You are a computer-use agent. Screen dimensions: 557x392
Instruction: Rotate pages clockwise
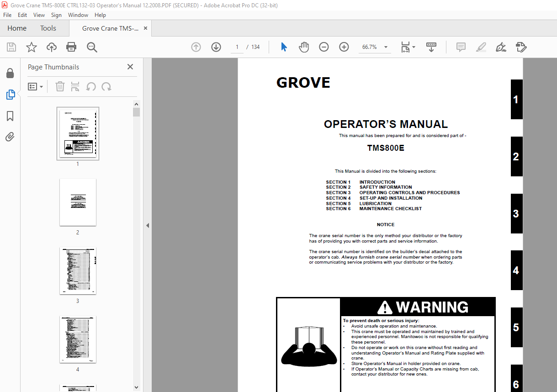tap(106, 86)
